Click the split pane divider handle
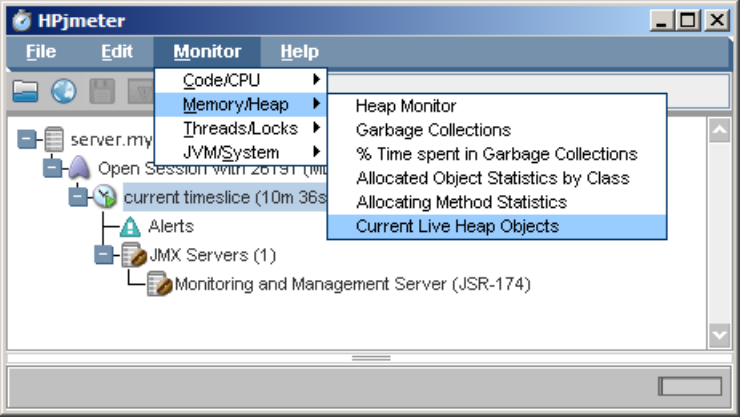The height and width of the screenshot is (417, 740). (371, 358)
